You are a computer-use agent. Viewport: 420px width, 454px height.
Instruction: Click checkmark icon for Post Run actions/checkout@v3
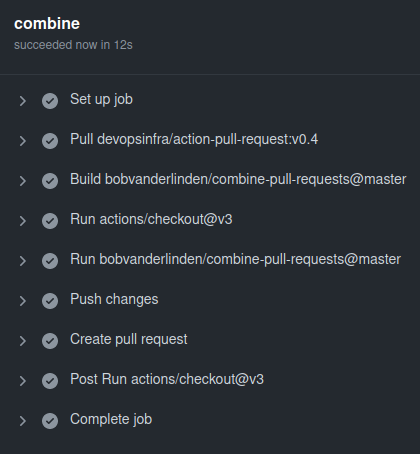(x=50, y=381)
